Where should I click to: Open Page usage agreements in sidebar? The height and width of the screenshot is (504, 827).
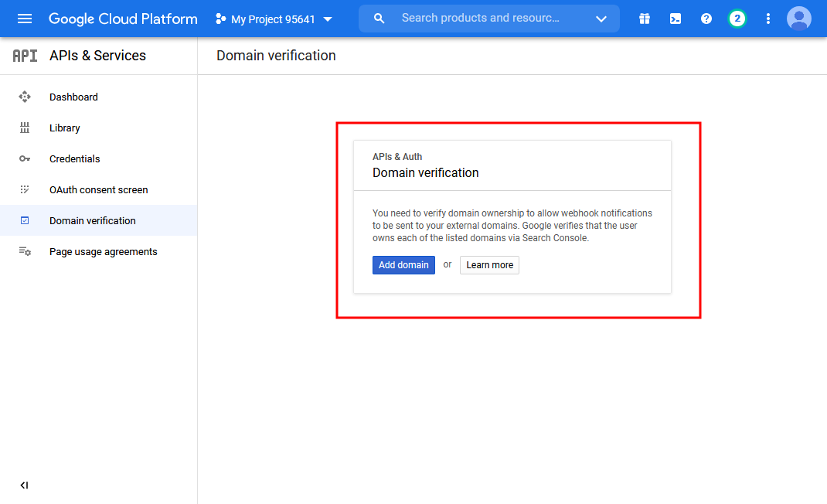point(99,252)
